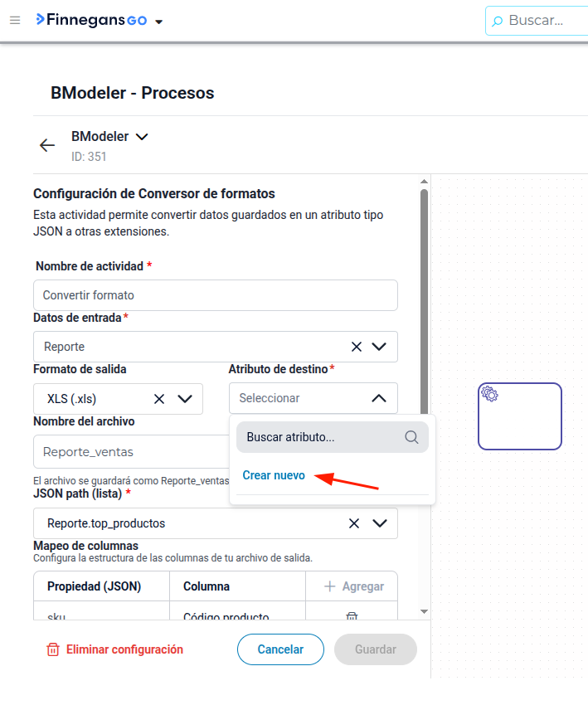
Task: Collapse the Atributo de destino dropdown
Action: pyautogui.click(x=379, y=398)
